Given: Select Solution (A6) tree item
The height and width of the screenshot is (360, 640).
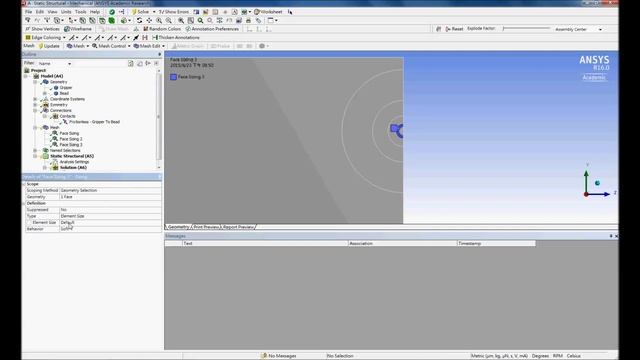Looking at the screenshot, I should click(x=73, y=168).
